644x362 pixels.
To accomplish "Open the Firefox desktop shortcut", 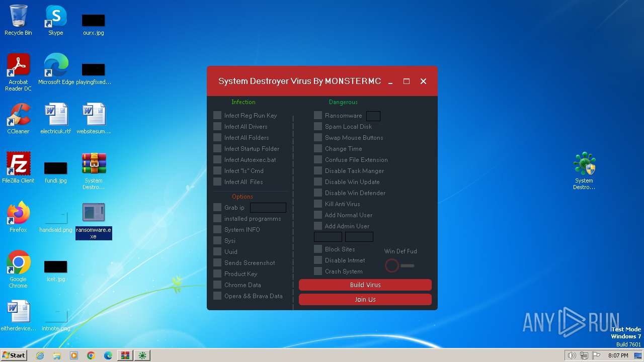I will 18,217.
